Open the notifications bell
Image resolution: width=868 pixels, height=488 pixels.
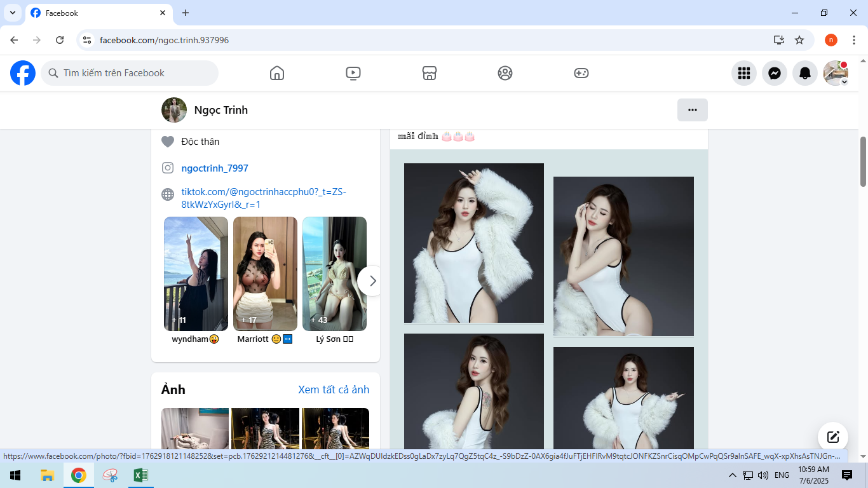click(x=805, y=73)
